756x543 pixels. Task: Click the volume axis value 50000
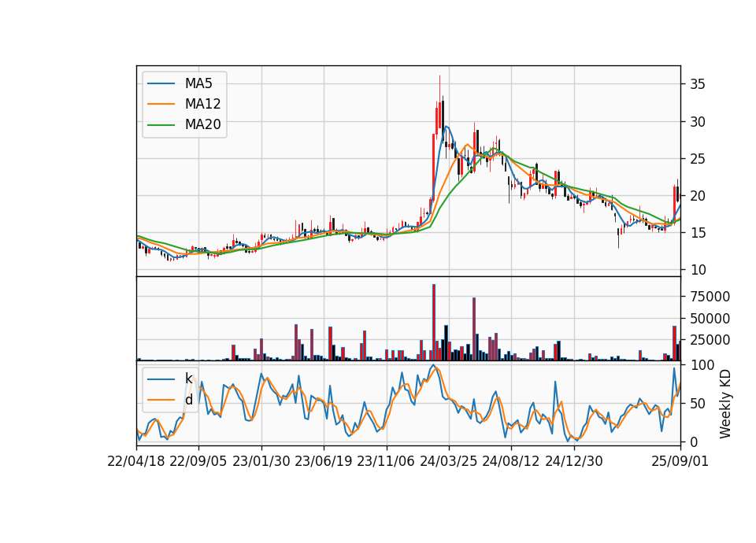tap(710, 319)
